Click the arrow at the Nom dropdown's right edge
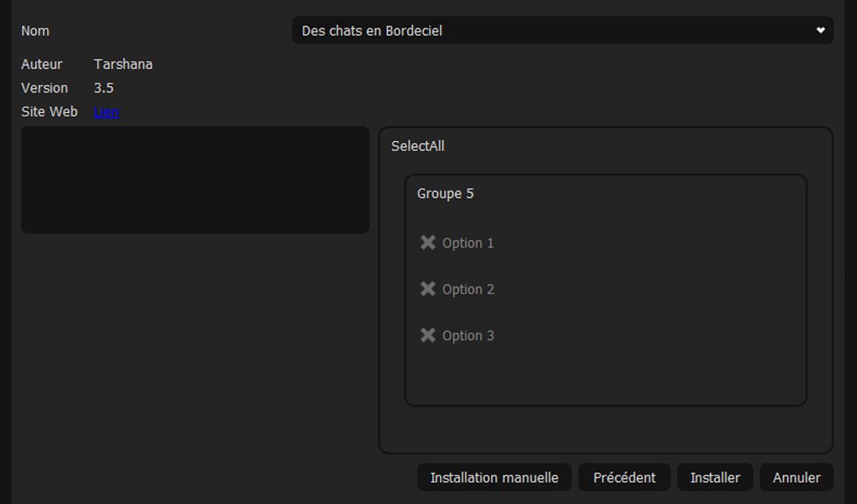This screenshot has height=504, width=857. coord(820,31)
